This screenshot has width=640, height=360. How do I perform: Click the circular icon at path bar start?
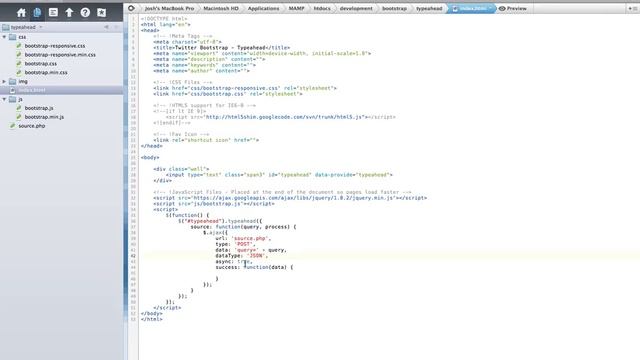tap(131, 8)
